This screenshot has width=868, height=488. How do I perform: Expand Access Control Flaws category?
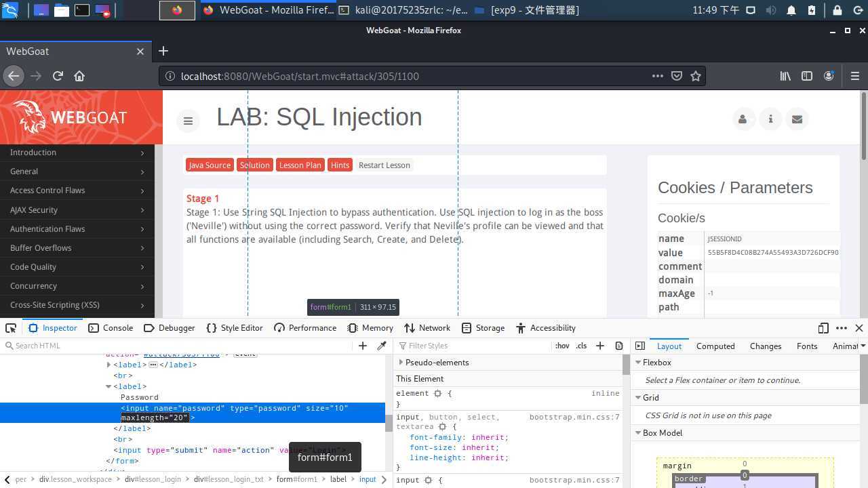[77, 190]
